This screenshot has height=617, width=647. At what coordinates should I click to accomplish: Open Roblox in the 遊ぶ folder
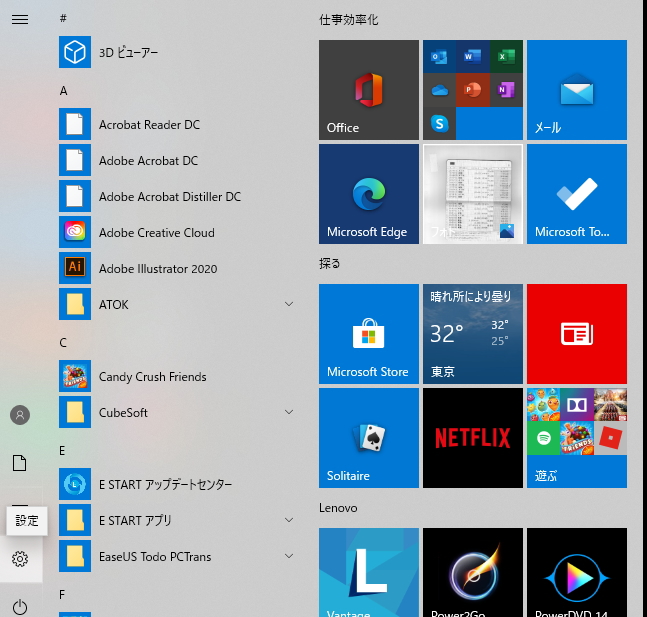coord(610,438)
